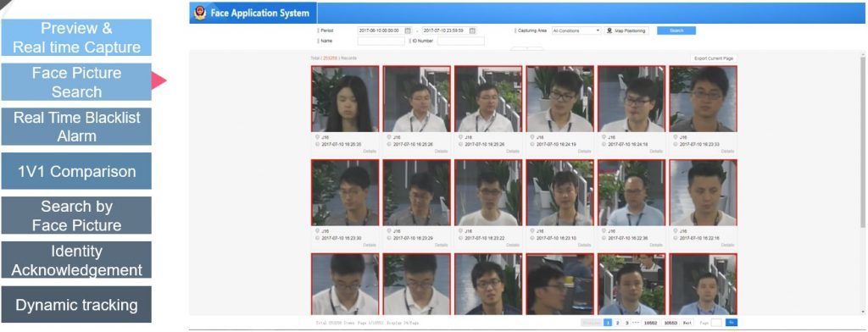The height and width of the screenshot is (332, 868).
Task: Expand the Capturing Area dropdown
Action: click(x=576, y=31)
